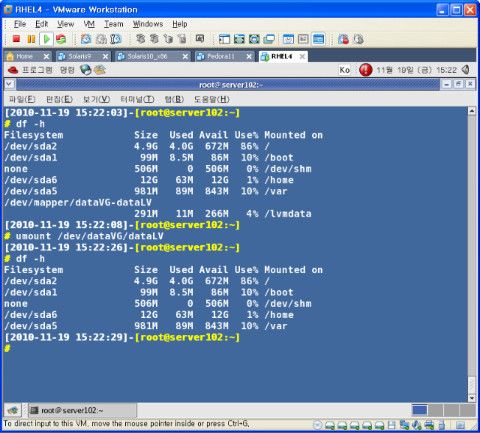The width and height of the screenshot is (480, 433).
Task: Click the red alert notification icon
Action: [x=365, y=70]
